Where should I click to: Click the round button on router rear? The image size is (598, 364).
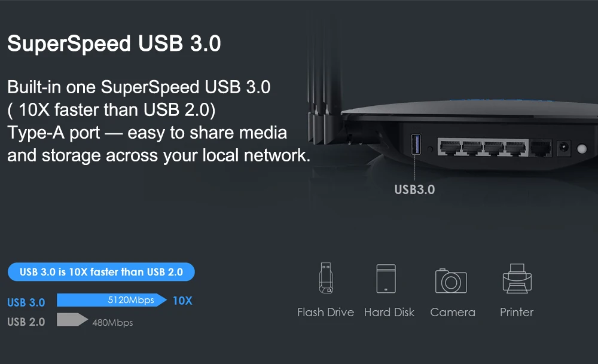582,149
